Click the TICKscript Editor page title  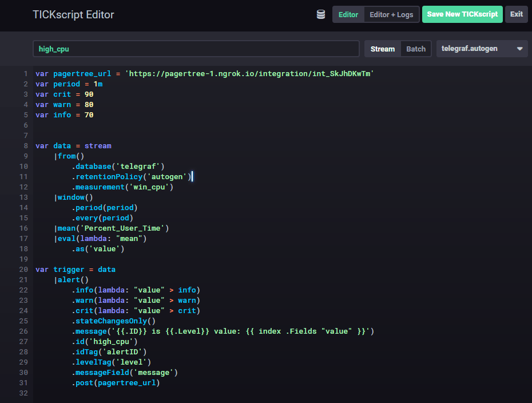click(73, 14)
